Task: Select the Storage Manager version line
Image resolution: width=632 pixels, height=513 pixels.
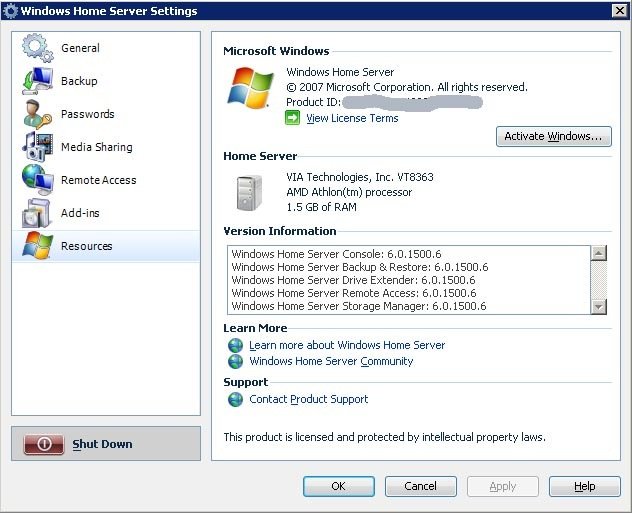Action: click(359, 306)
